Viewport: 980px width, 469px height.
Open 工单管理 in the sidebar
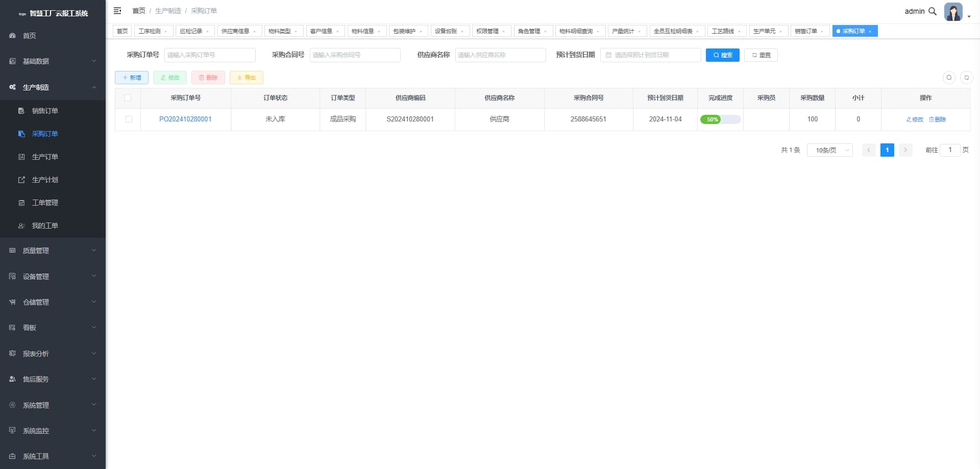53,203
